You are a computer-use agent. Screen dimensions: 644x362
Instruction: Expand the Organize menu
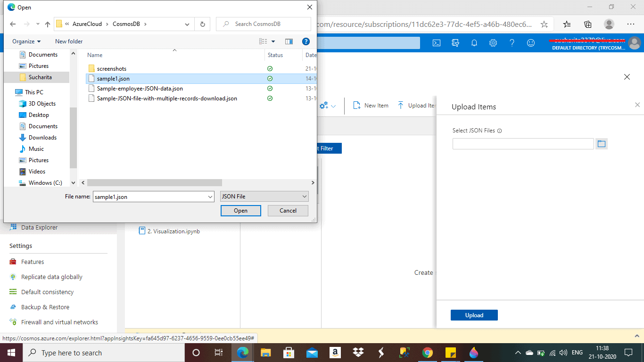[26, 41]
